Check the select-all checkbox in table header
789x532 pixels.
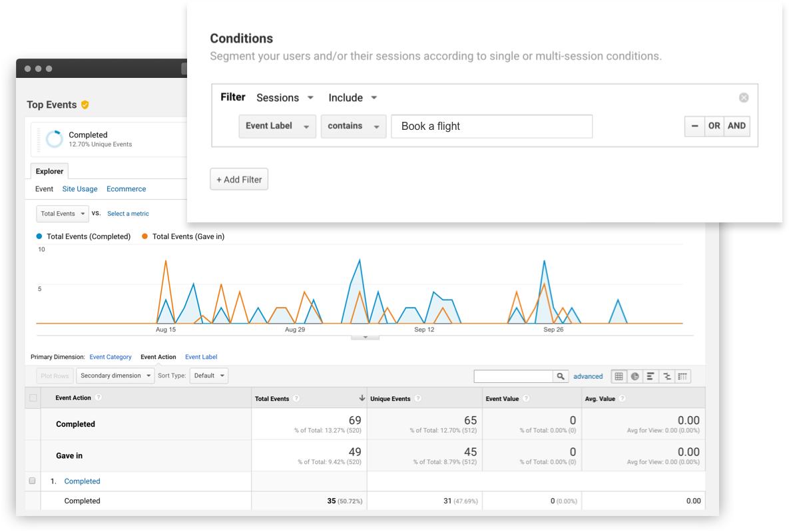tap(33, 398)
